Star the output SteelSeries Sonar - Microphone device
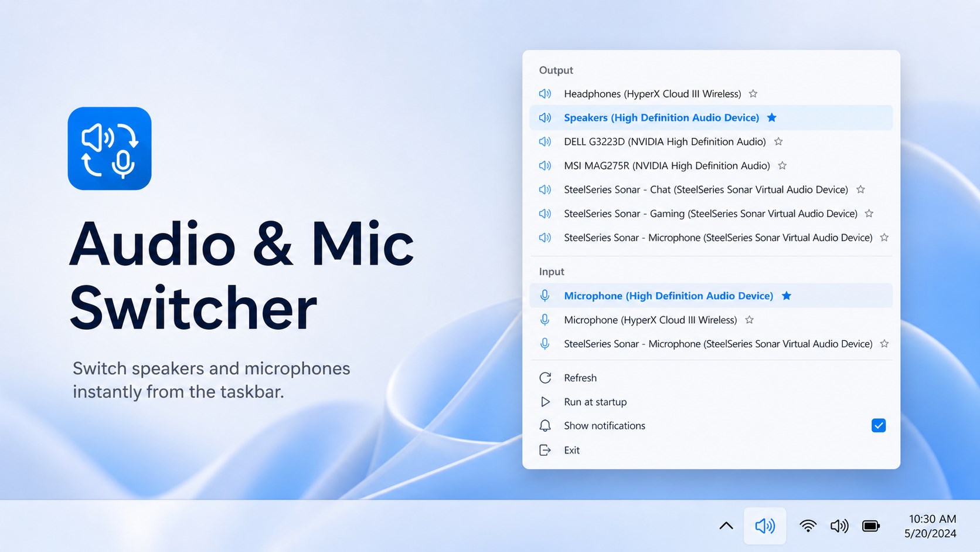 pyautogui.click(x=884, y=238)
